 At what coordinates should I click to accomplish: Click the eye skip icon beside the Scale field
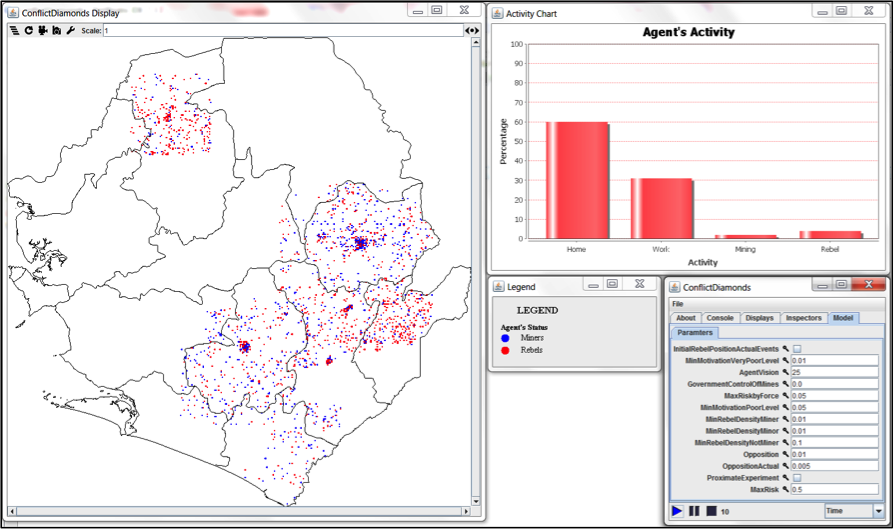(x=472, y=31)
